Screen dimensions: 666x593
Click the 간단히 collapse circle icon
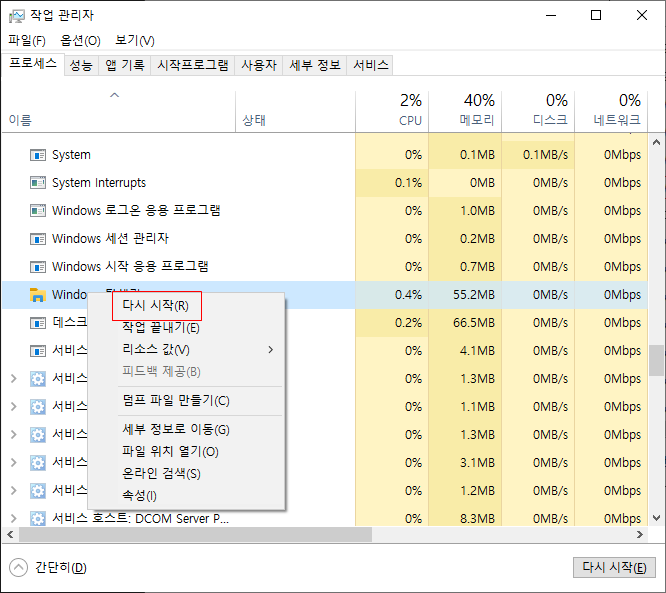tap(18, 568)
